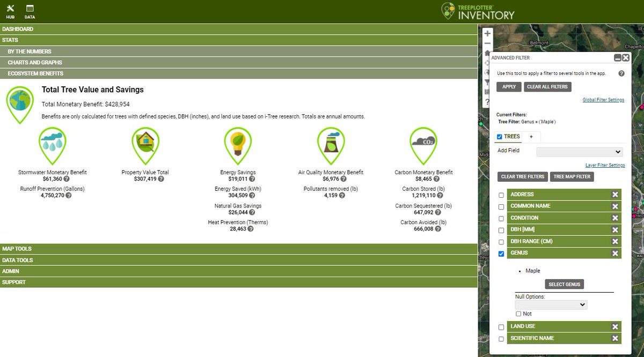Click the map filter funnel icon
The width and height of the screenshot is (644, 357).
pyautogui.click(x=487, y=83)
